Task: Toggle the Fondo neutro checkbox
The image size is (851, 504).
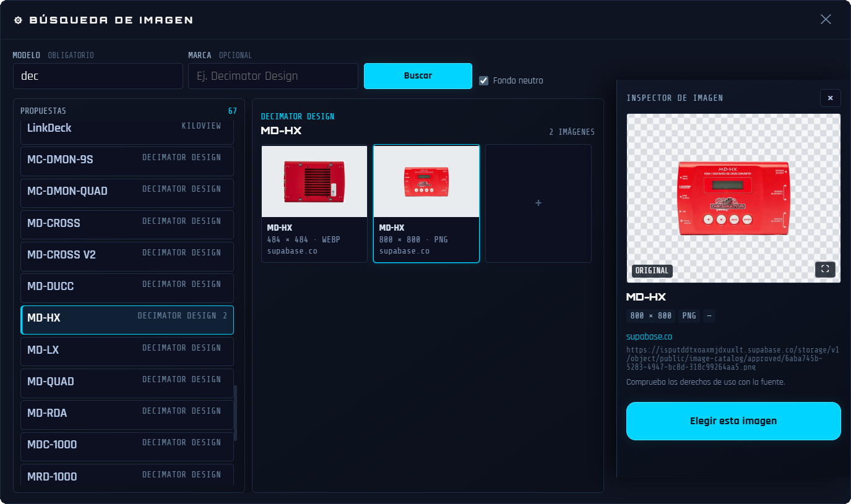Action: pyautogui.click(x=484, y=80)
